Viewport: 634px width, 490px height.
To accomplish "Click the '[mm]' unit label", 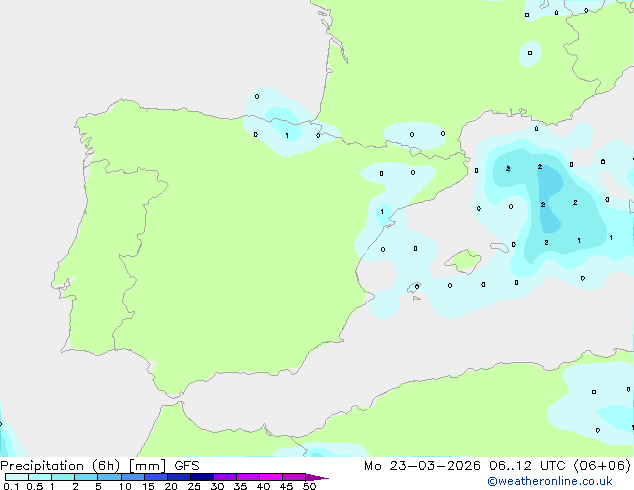I will click(147, 466).
